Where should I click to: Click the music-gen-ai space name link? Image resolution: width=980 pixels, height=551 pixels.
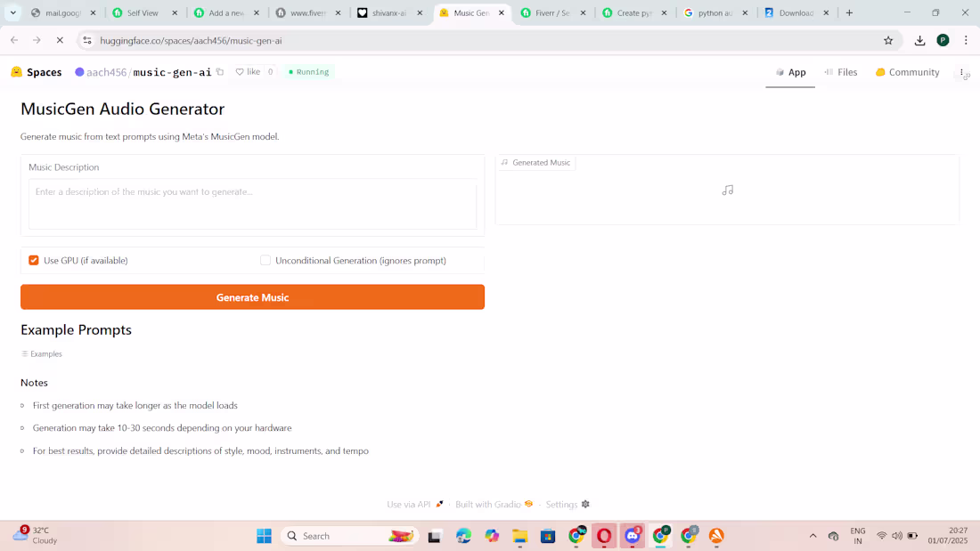pyautogui.click(x=173, y=72)
